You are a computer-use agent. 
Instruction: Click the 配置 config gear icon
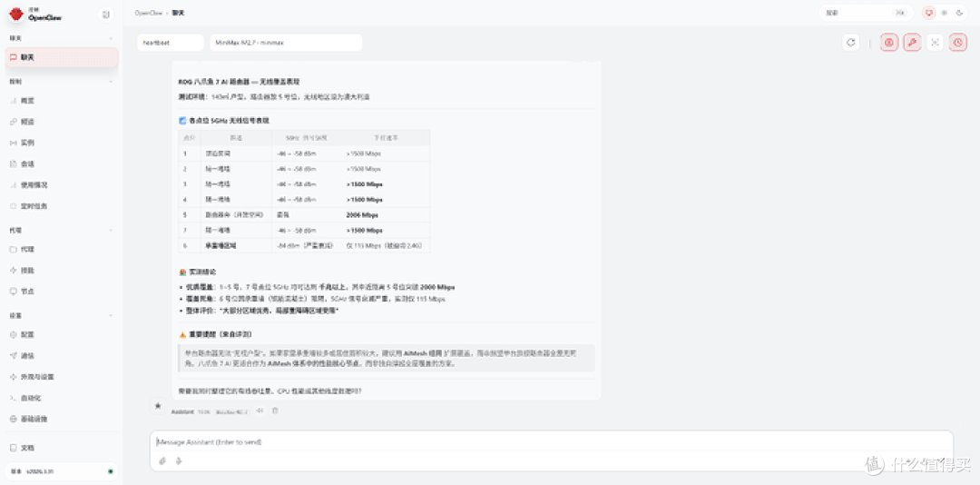pos(13,334)
